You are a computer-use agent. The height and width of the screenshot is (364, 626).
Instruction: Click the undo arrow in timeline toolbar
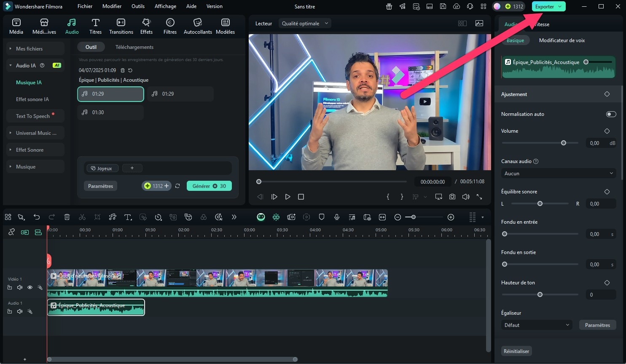tap(37, 217)
